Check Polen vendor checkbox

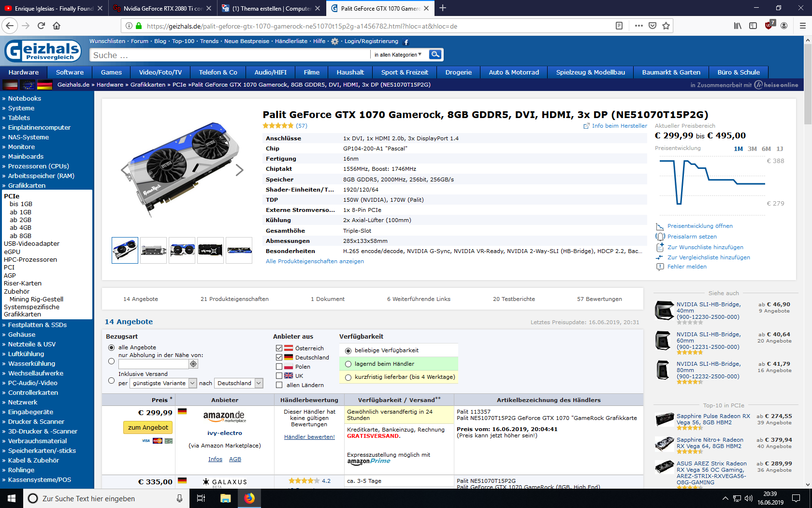coord(279,367)
